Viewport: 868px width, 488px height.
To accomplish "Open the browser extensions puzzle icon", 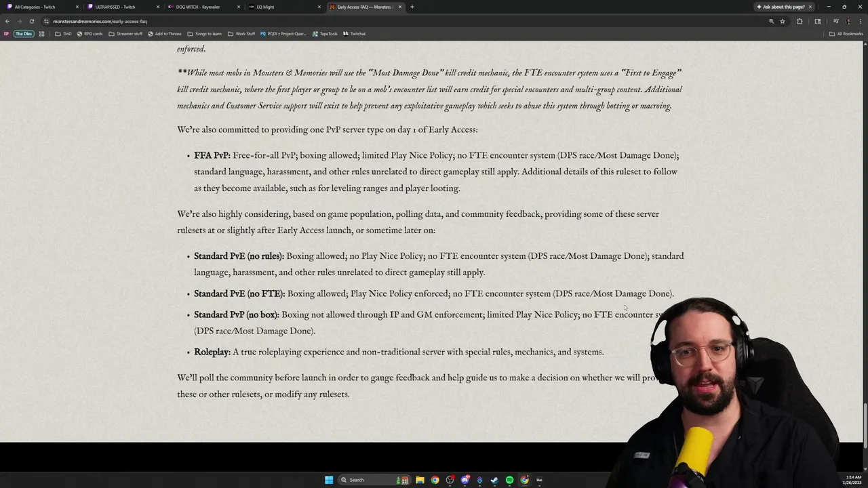I will point(800,21).
